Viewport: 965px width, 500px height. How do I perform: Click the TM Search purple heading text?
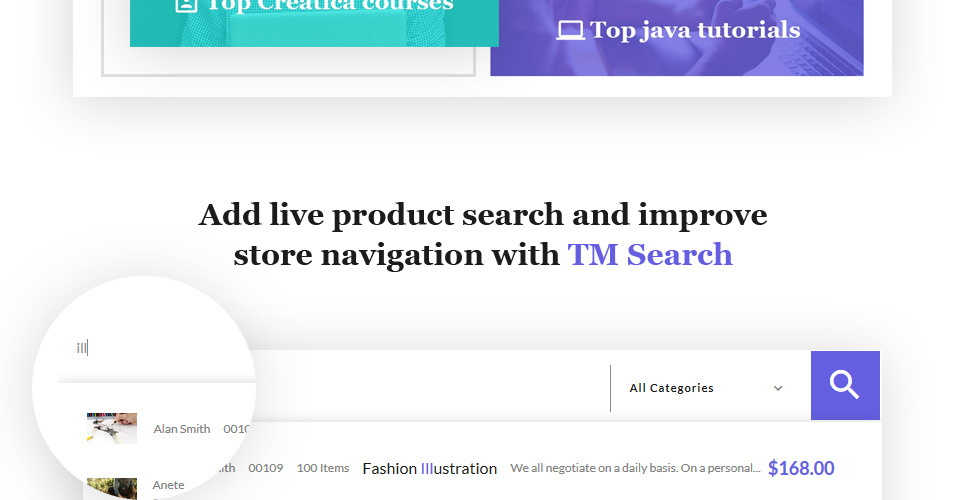(650, 254)
